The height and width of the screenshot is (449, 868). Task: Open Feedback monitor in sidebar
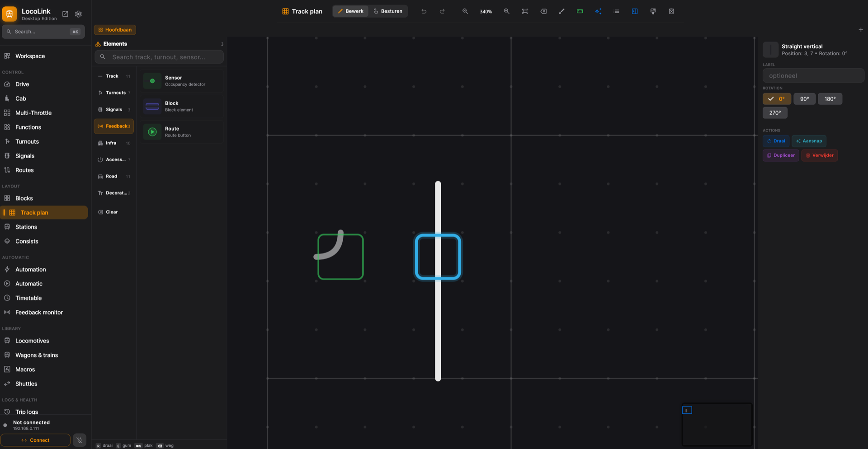(x=44, y=313)
